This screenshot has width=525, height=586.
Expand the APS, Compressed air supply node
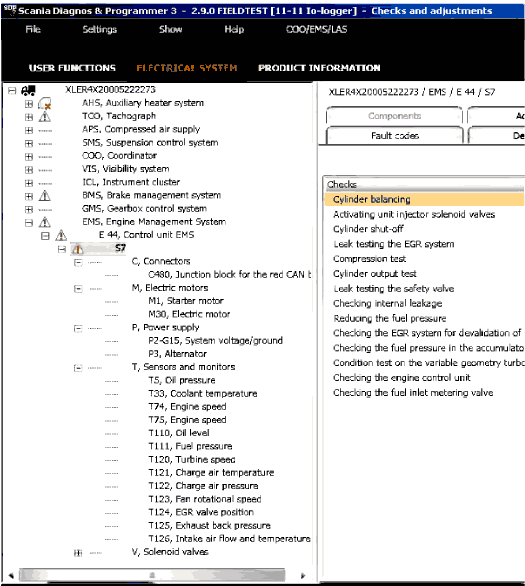coord(29,130)
